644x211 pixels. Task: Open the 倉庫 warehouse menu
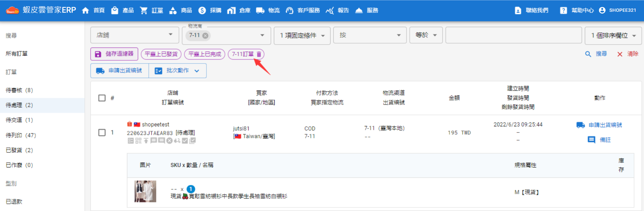click(239, 10)
